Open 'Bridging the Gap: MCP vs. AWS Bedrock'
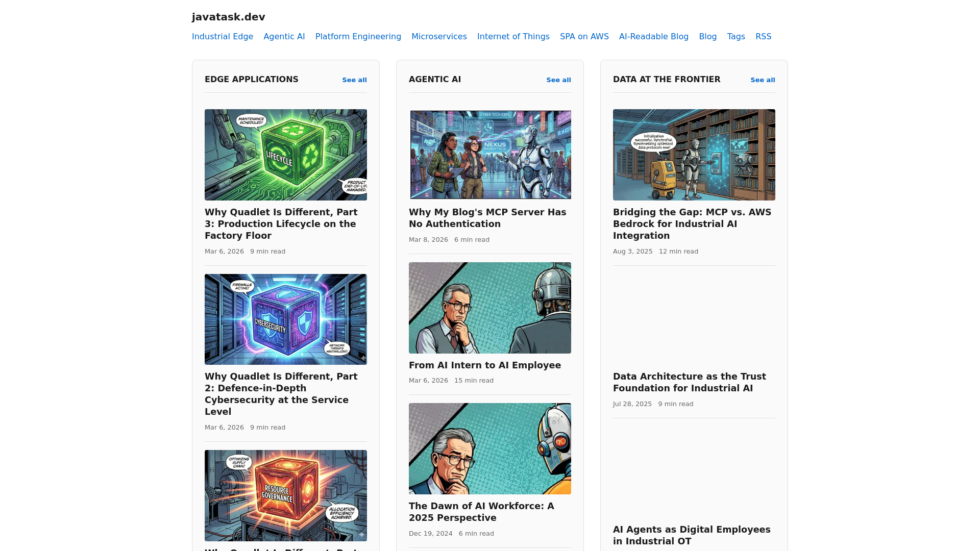980x551 pixels. pos(692,224)
